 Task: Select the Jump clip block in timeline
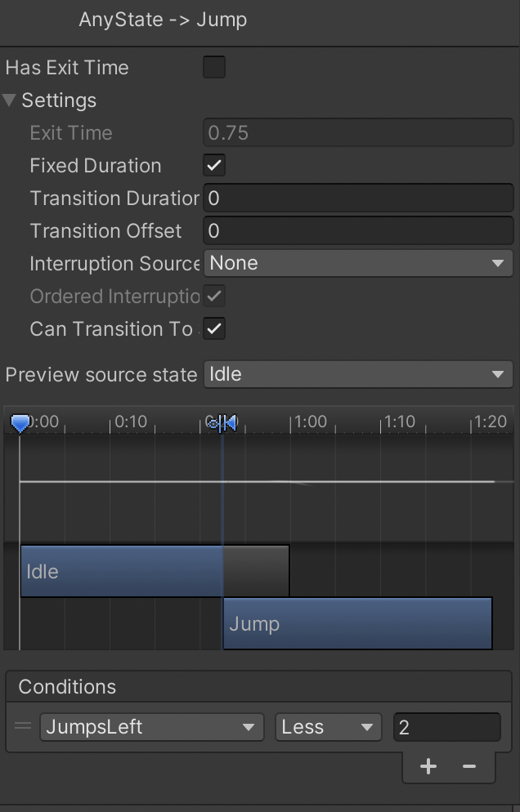(357, 623)
